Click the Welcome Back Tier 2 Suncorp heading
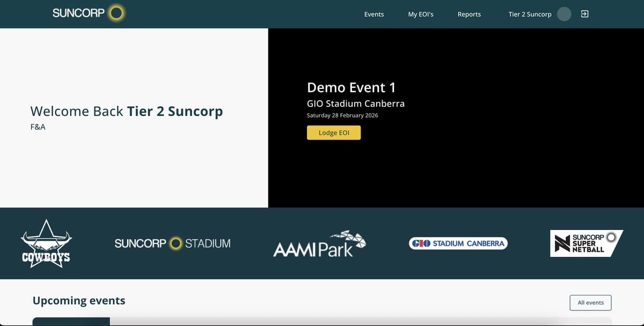The height and width of the screenshot is (326, 644). click(127, 111)
